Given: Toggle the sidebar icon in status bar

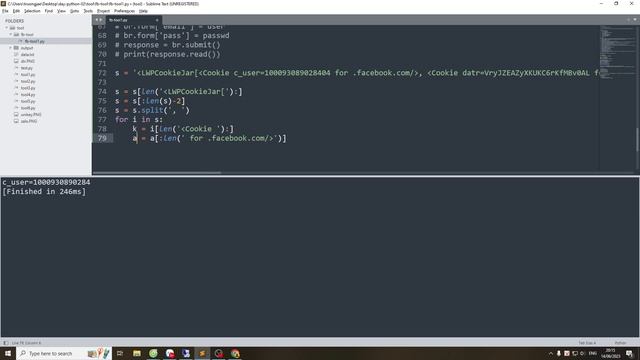Looking at the screenshot, I should pos(6,343).
